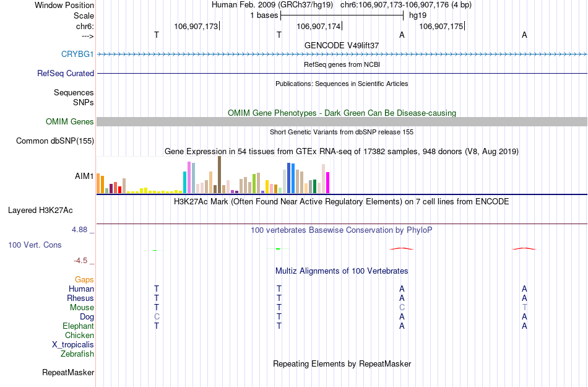Click the first T in the base row
Screen dimensions: 588x387
click(x=157, y=35)
